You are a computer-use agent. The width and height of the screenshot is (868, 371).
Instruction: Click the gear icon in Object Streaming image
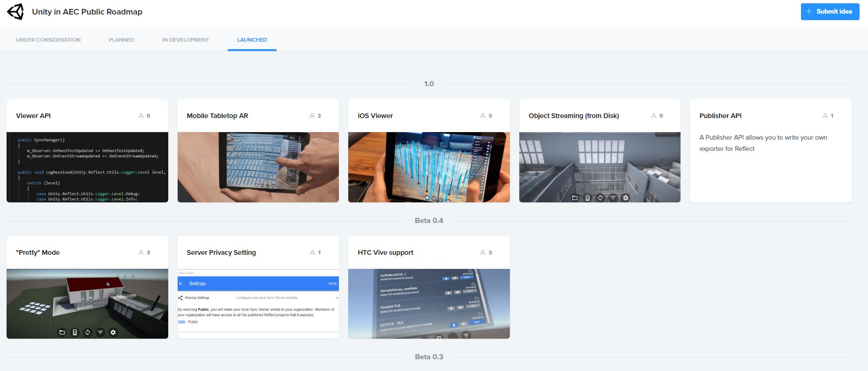tap(625, 198)
